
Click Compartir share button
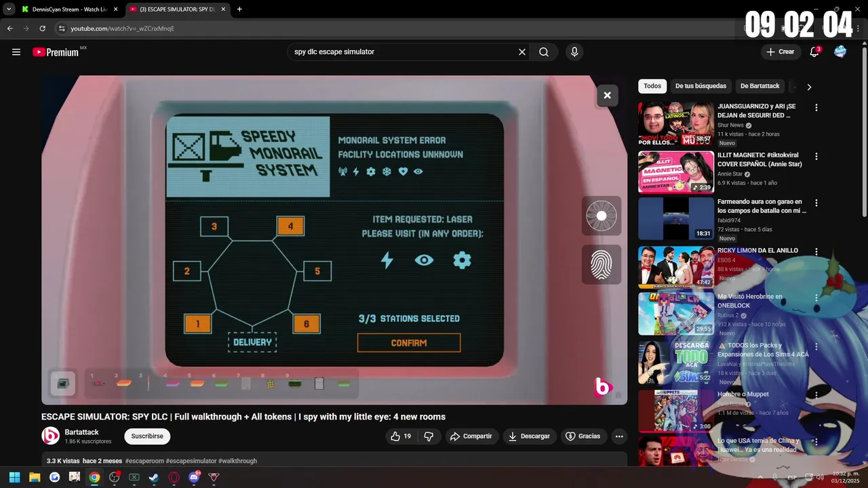click(471, 436)
